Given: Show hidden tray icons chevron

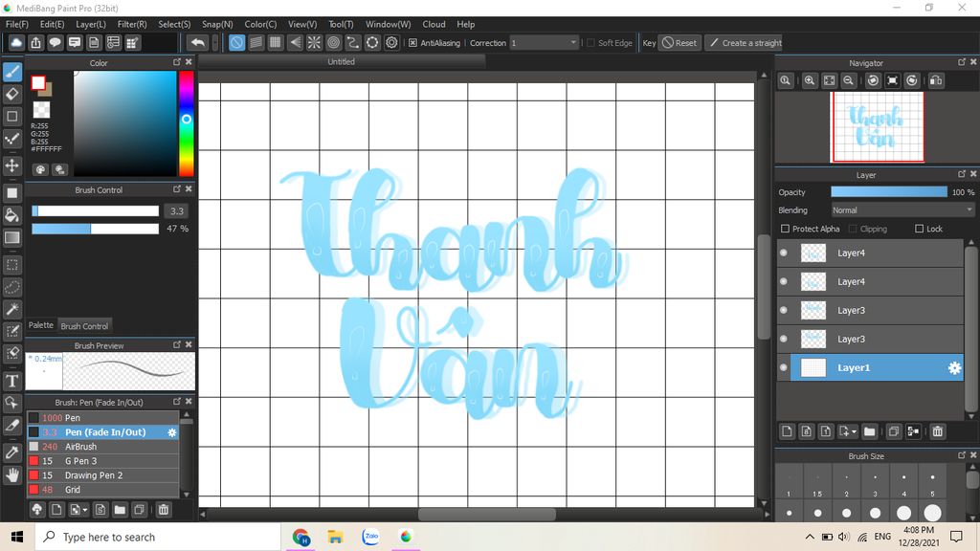Looking at the screenshot, I should 810,537.
